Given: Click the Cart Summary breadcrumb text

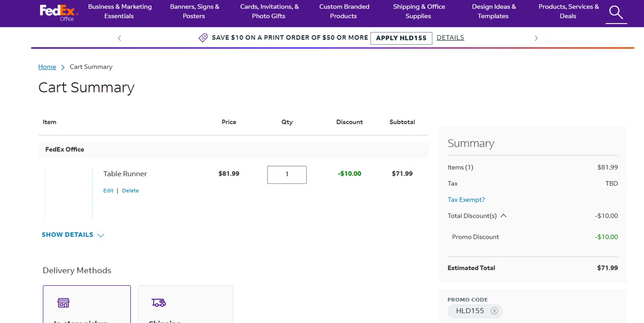Looking at the screenshot, I should pyautogui.click(x=91, y=67).
